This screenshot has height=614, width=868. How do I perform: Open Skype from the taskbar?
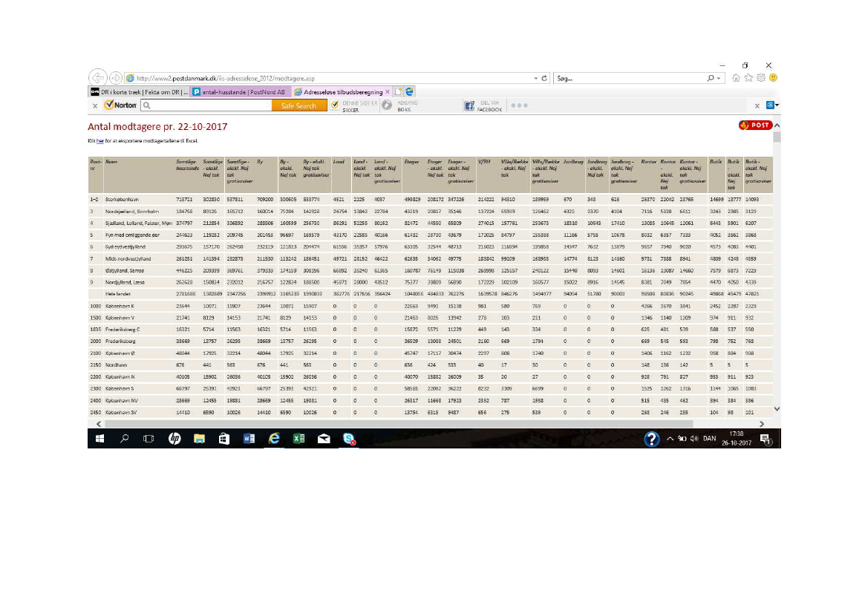point(348,439)
